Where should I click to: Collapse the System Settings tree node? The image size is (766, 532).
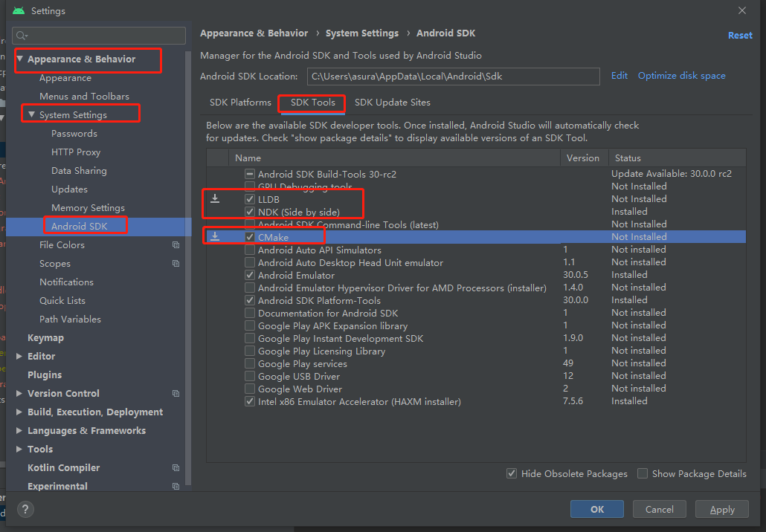(32, 115)
